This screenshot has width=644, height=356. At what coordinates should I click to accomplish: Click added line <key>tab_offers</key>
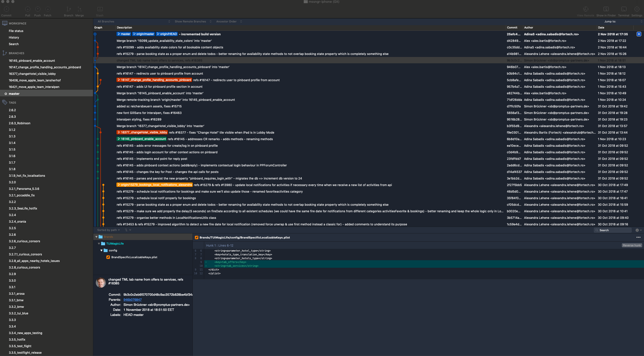230,262
